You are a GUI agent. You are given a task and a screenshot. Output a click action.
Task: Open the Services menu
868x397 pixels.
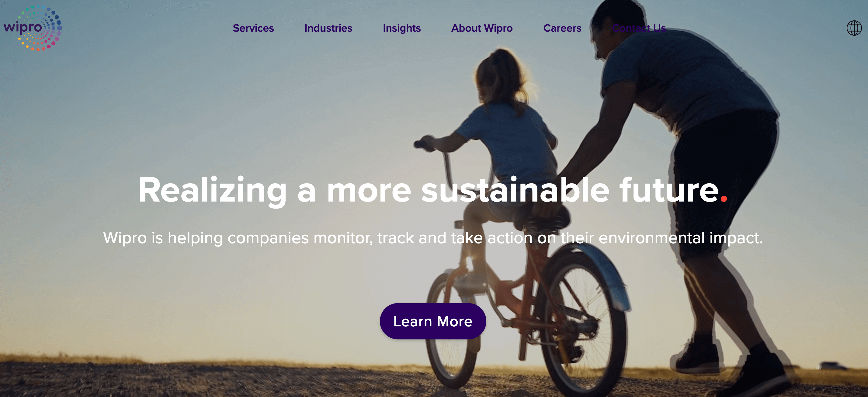pyautogui.click(x=253, y=28)
